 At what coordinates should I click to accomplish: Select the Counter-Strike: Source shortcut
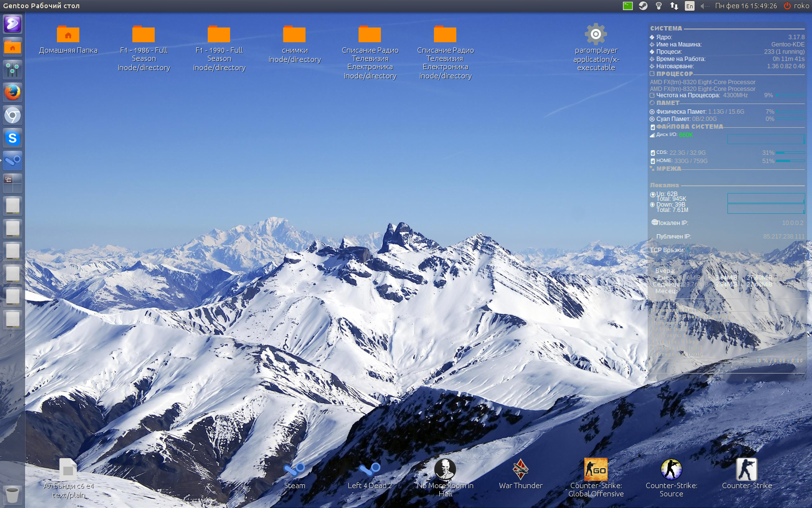(671, 478)
